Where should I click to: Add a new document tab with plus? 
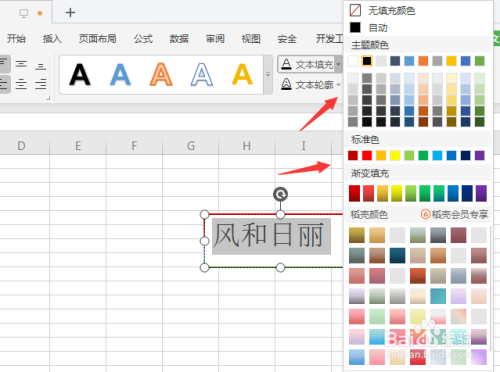[x=70, y=13]
